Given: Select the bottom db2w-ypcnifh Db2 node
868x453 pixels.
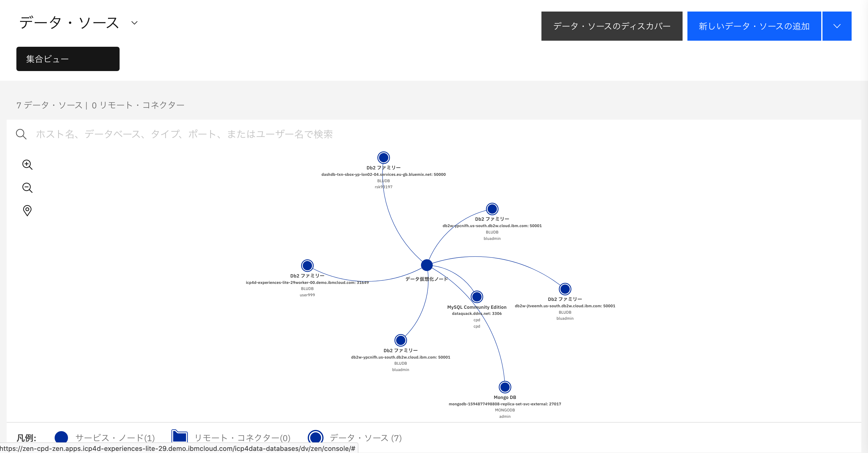Looking at the screenshot, I should pos(401,340).
